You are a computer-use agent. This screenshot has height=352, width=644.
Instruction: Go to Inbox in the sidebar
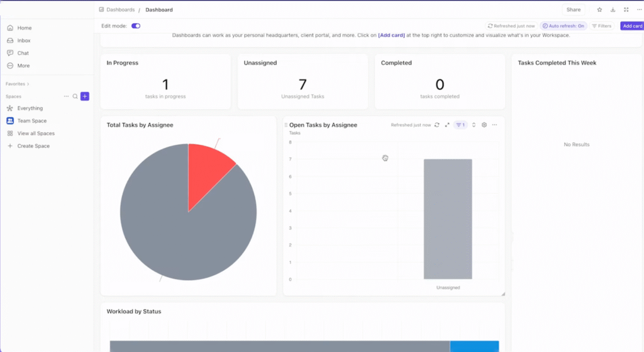[24, 40]
